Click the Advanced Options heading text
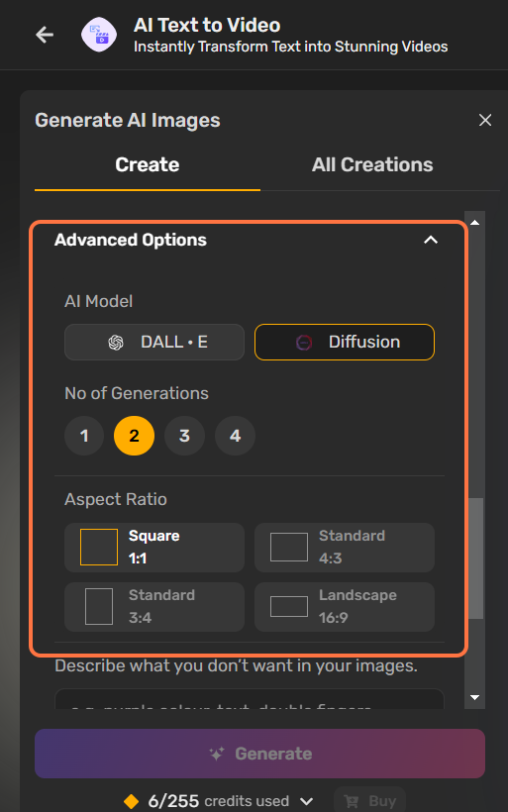 point(131,240)
